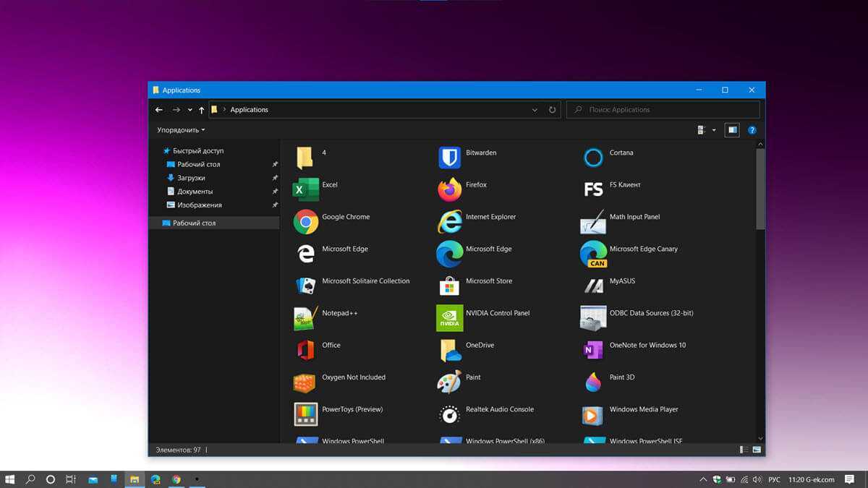Click the Windows Start button on taskbar
The image size is (868, 488).
coord(10,479)
